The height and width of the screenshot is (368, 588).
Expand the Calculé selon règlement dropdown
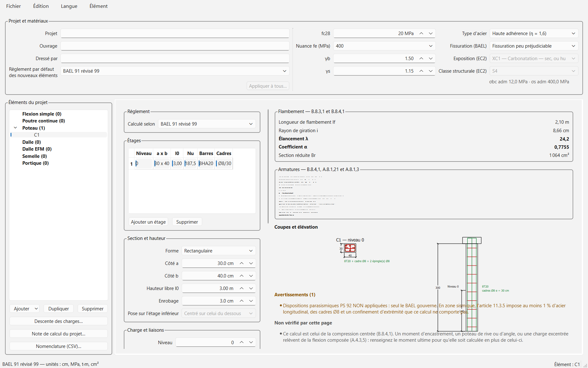click(207, 124)
